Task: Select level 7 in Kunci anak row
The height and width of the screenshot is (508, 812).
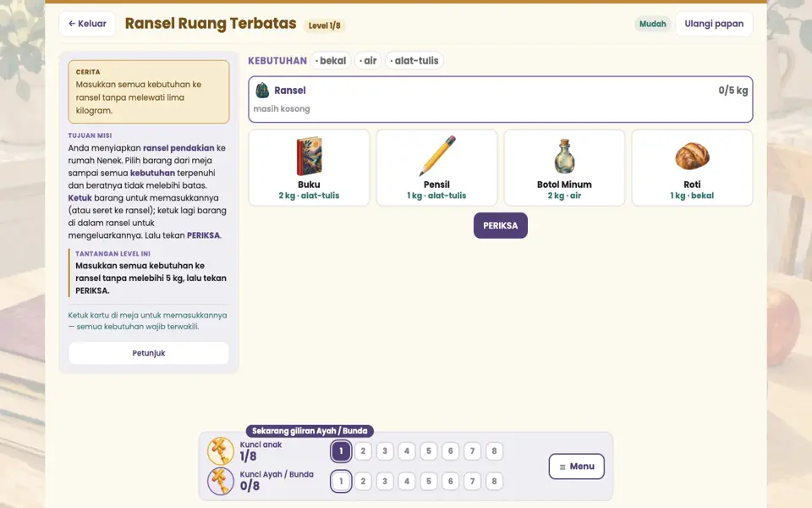Action: tap(472, 451)
